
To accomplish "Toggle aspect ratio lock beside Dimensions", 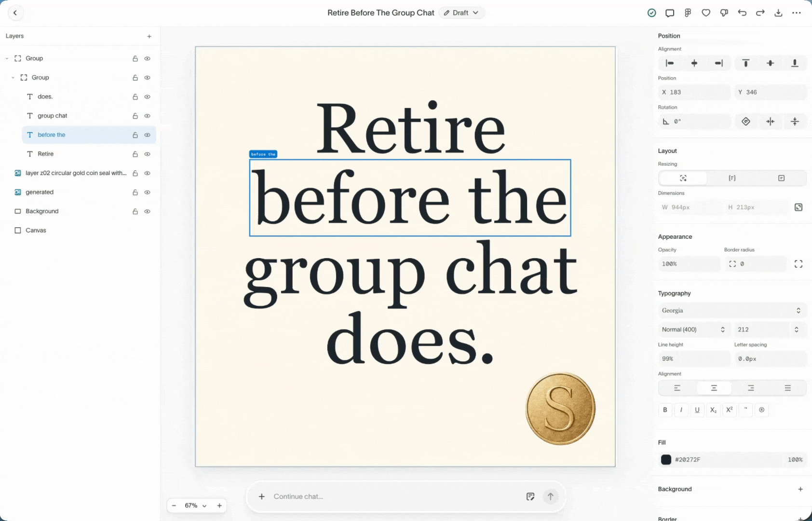I will (798, 207).
